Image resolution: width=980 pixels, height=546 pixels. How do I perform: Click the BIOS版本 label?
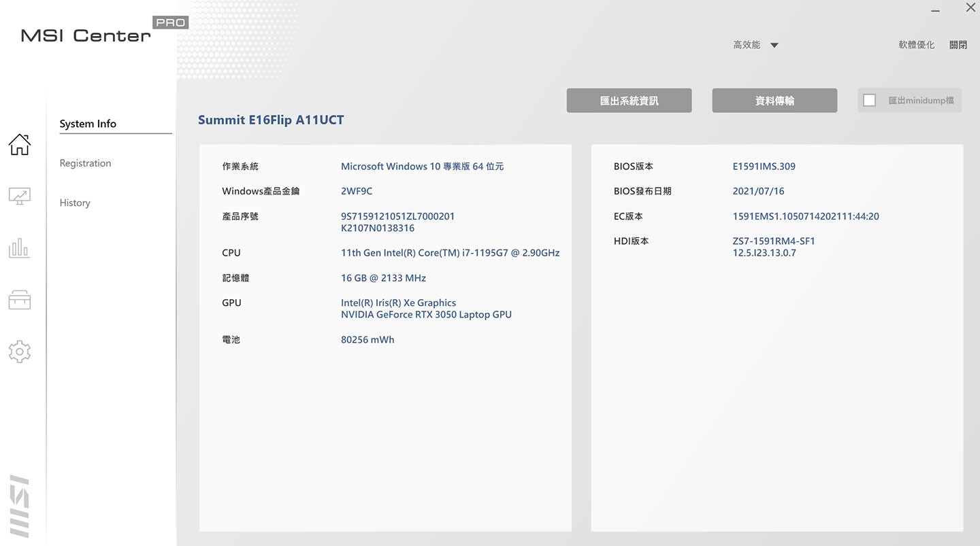[633, 166]
